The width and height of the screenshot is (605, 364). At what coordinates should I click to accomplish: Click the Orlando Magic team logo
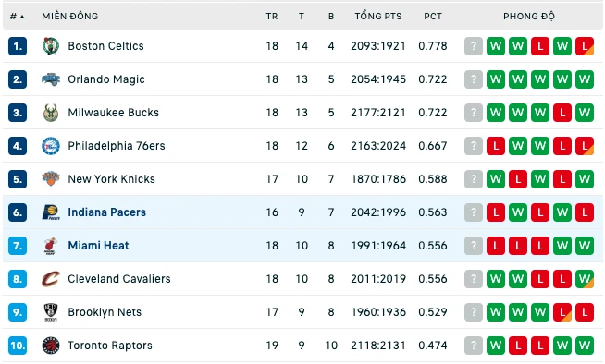[51, 79]
